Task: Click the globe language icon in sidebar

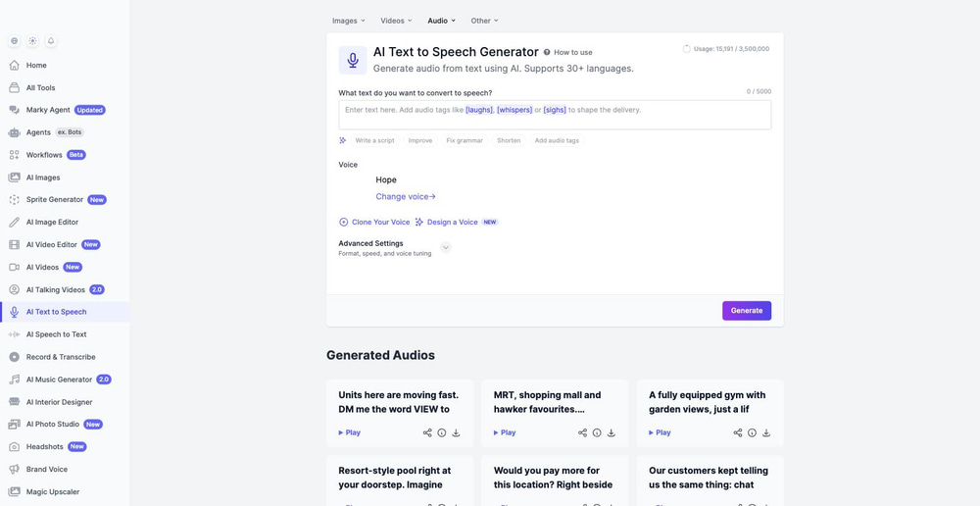Action: pos(15,41)
